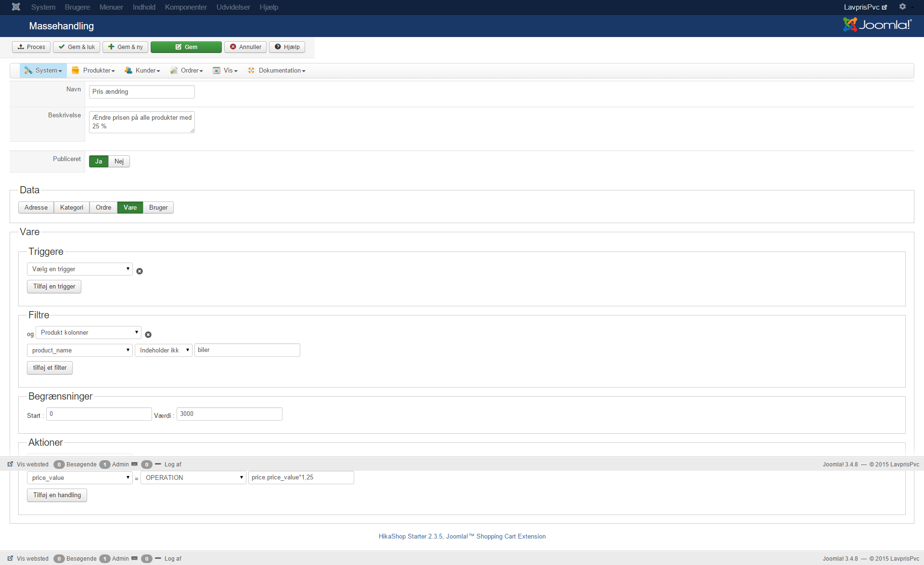Open the Ordrer menu icon
The height and width of the screenshot is (565, 924).
(x=174, y=71)
